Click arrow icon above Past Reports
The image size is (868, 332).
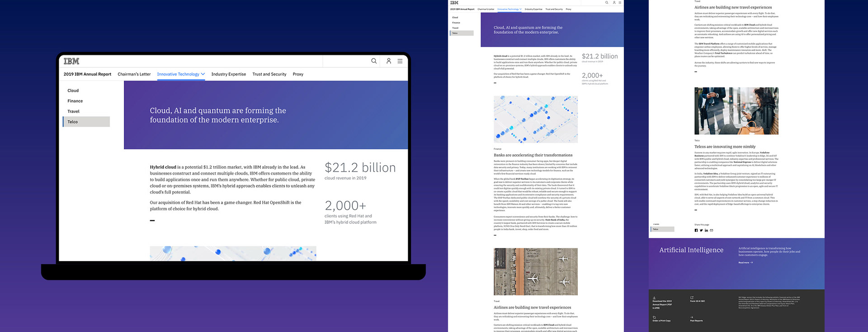click(x=692, y=317)
